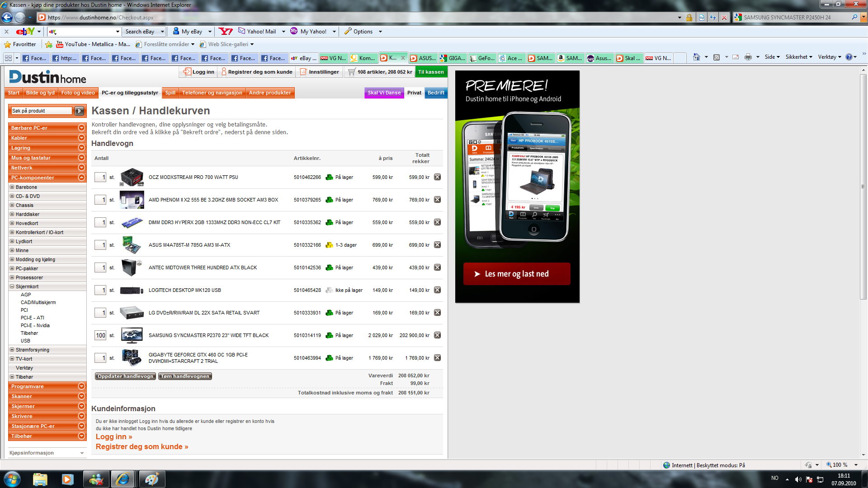Click the search product go arrow

coord(79,111)
